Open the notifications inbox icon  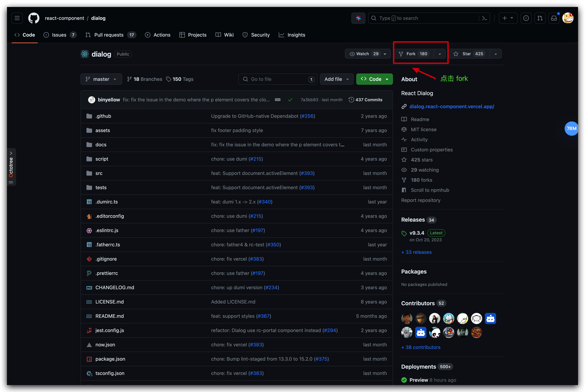pyautogui.click(x=554, y=18)
